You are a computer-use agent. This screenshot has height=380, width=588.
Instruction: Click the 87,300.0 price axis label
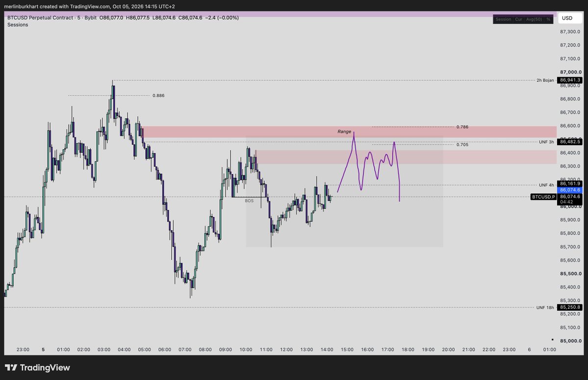pyautogui.click(x=570, y=31)
